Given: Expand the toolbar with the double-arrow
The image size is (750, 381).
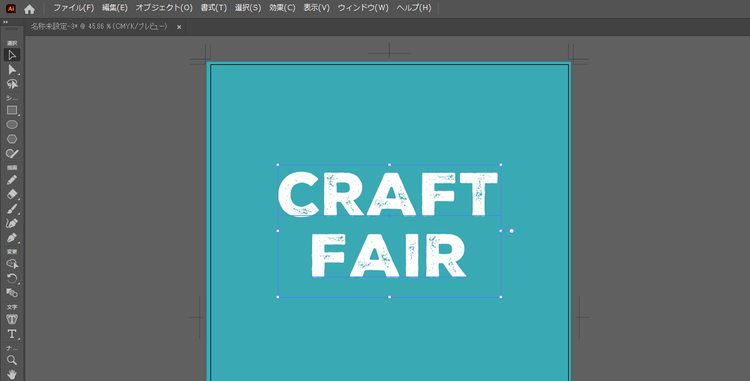Looking at the screenshot, I should tap(5, 22).
